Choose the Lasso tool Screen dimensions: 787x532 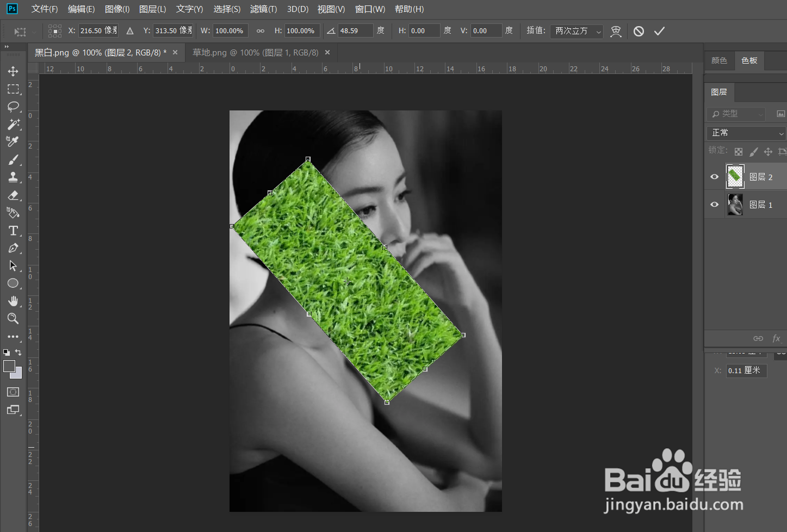click(14, 107)
